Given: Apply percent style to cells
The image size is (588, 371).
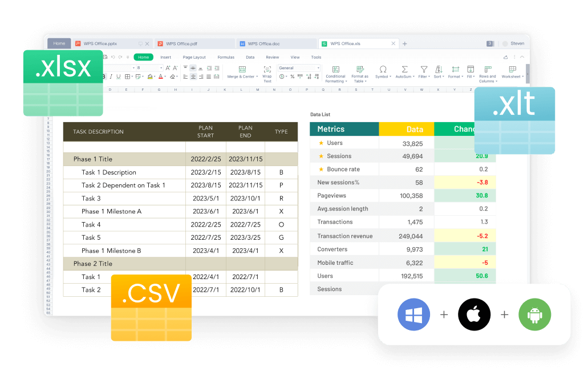Looking at the screenshot, I should [x=292, y=76].
